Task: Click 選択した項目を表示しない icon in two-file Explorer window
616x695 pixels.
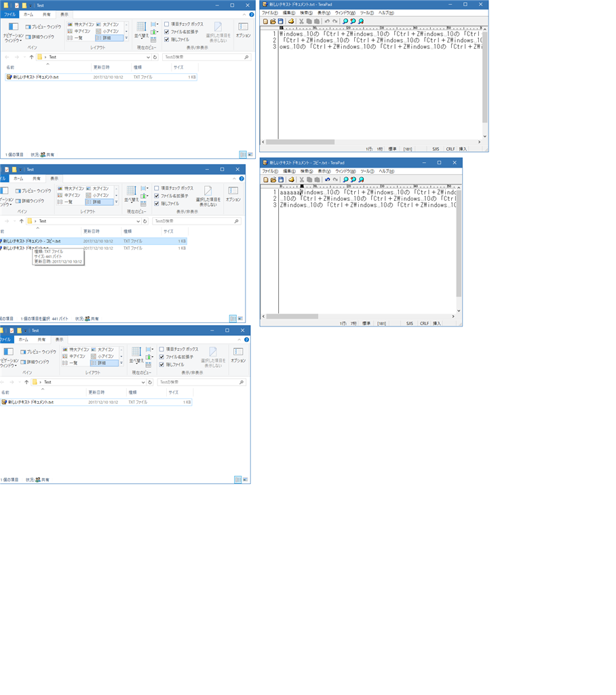Action: point(208,191)
